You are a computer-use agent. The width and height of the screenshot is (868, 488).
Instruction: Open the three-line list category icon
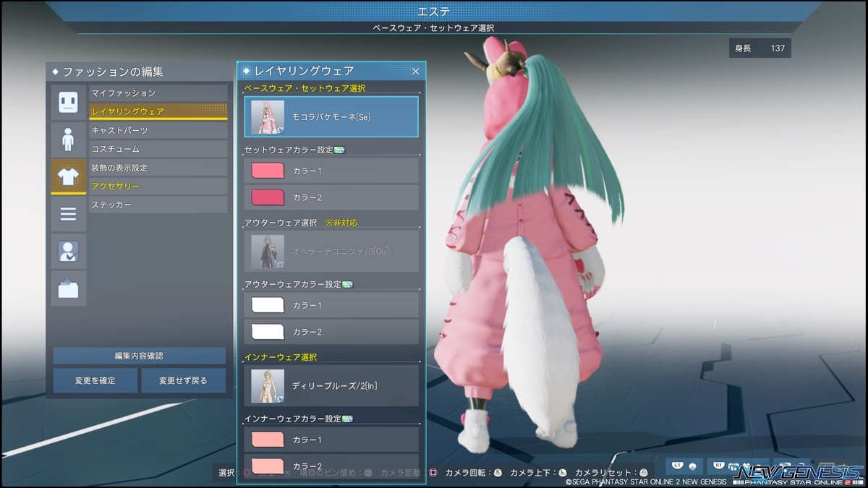pos(68,214)
